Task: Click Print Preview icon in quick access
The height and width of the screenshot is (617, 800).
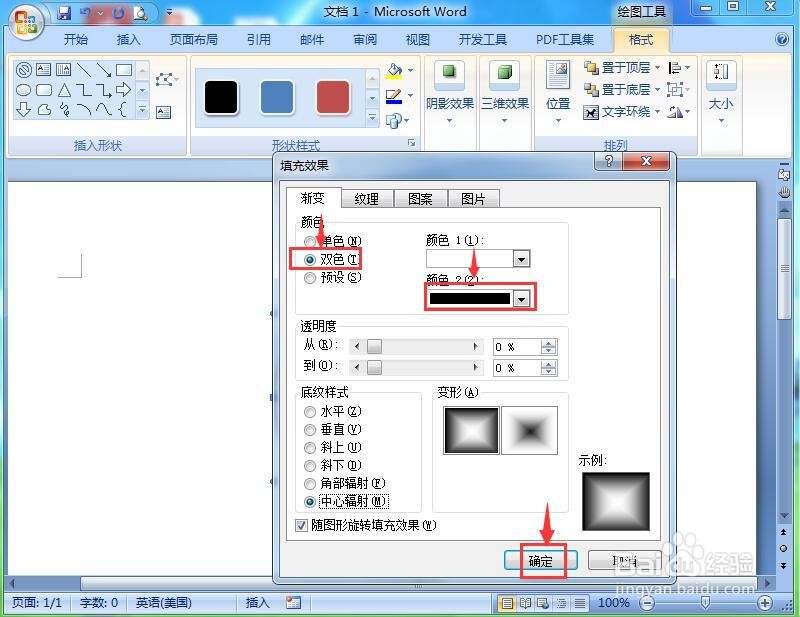Action: tap(140, 13)
